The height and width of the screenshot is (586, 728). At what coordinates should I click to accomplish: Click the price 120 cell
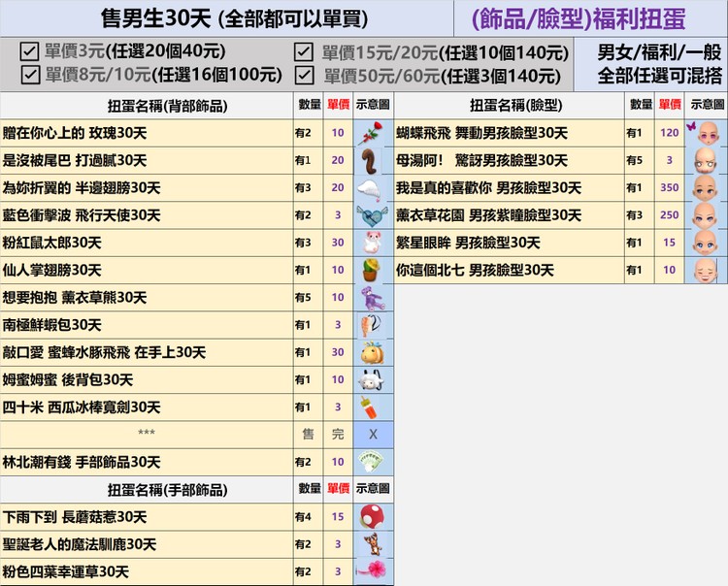[x=670, y=133]
